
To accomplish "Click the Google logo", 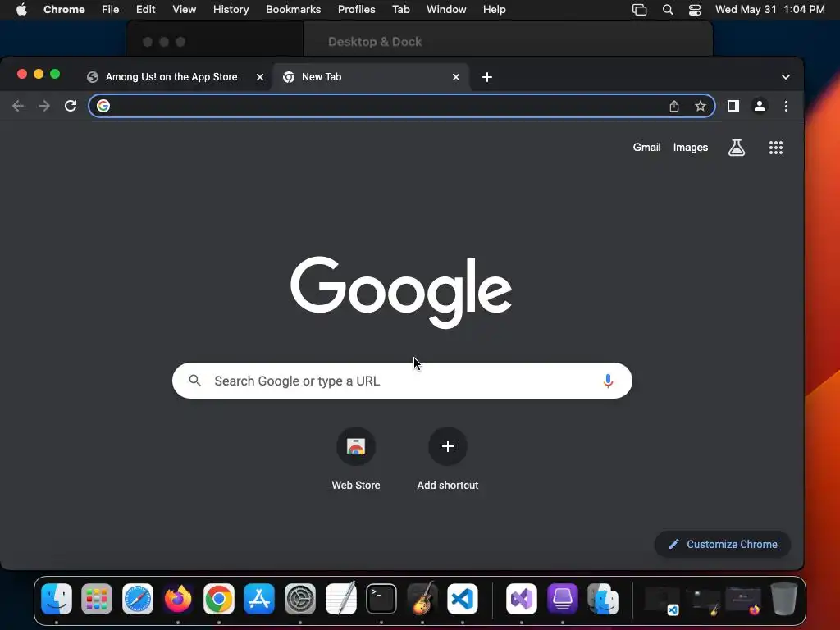I will [401, 292].
